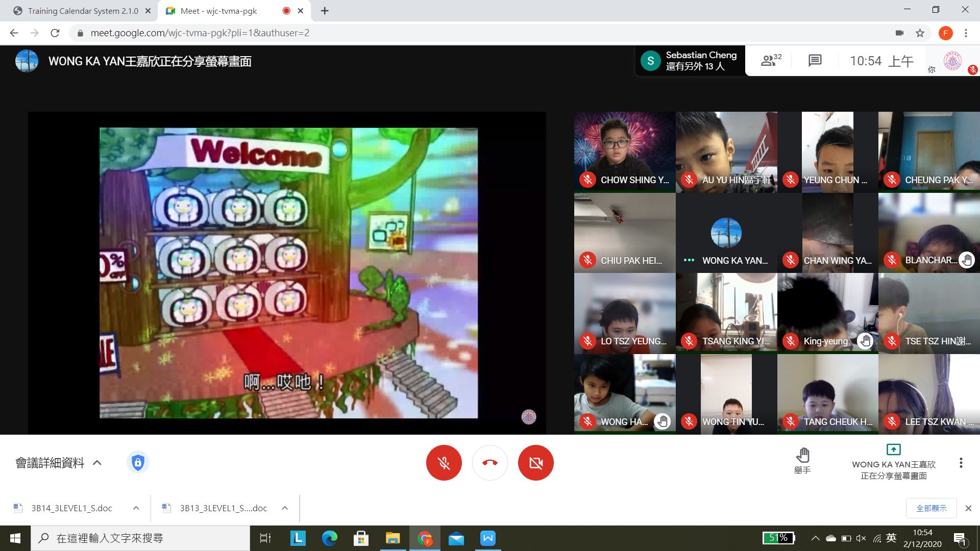Image resolution: width=980 pixels, height=551 pixels.
Task: Click raised hand icon on King-yeung tile
Action: tap(865, 341)
